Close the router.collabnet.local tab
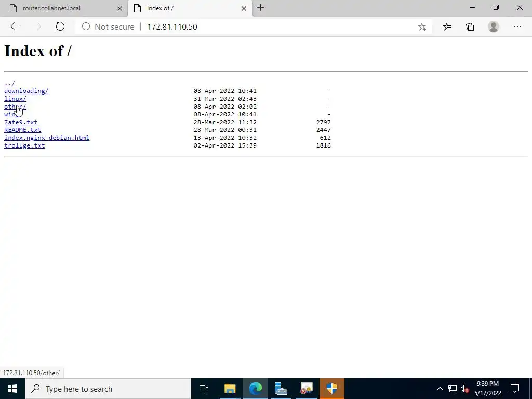This screenshot has width=532, height=399. [x=119, y=8]
